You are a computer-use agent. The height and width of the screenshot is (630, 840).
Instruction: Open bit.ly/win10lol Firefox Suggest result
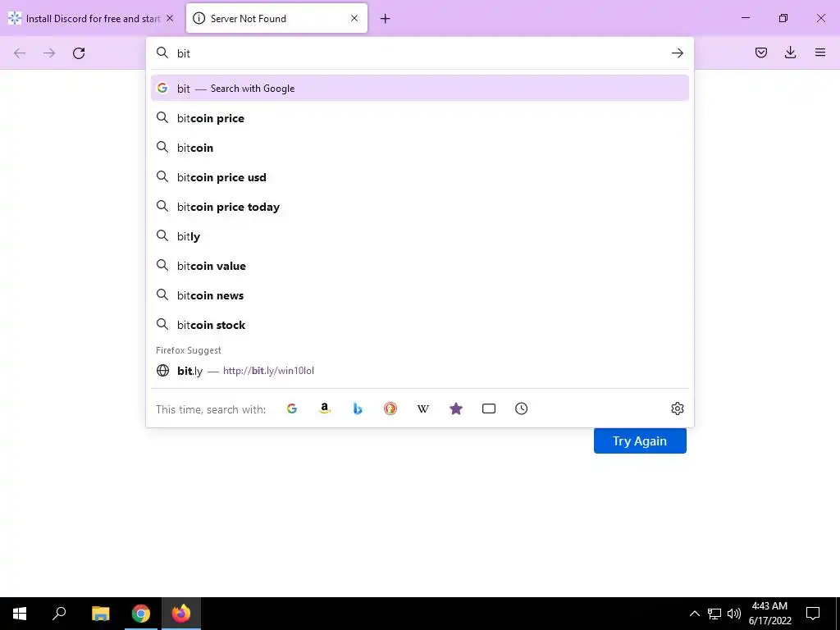[x=420, y=371]
